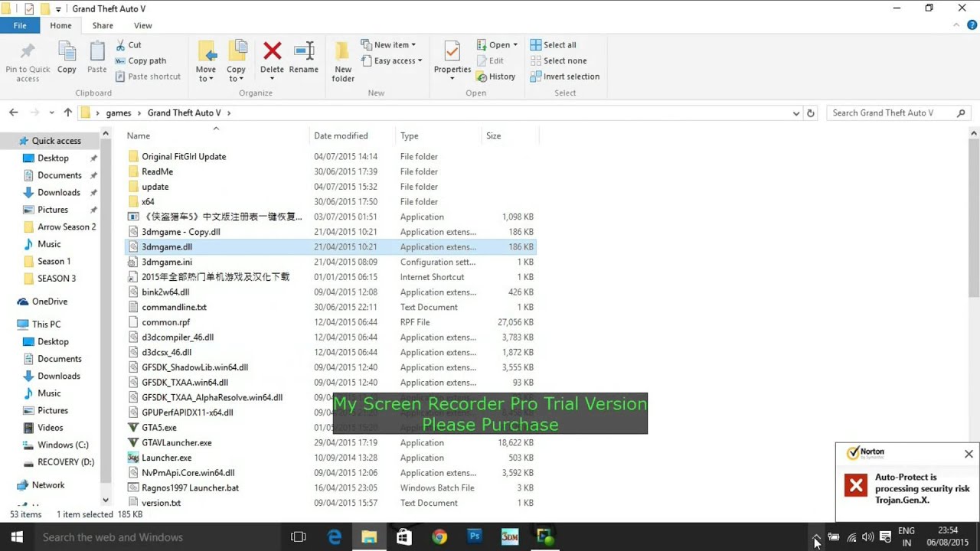
Task: Select This PC in navigation pane
Action: (46, 324)
